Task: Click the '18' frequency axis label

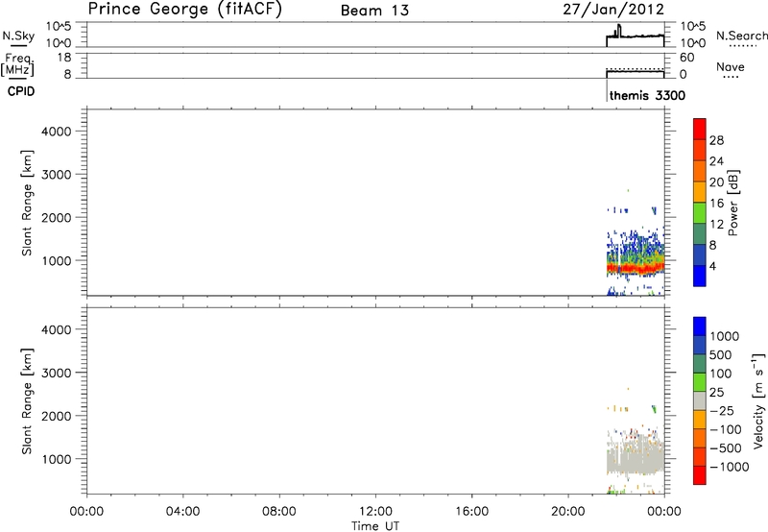Action: [x=64, y=58]
